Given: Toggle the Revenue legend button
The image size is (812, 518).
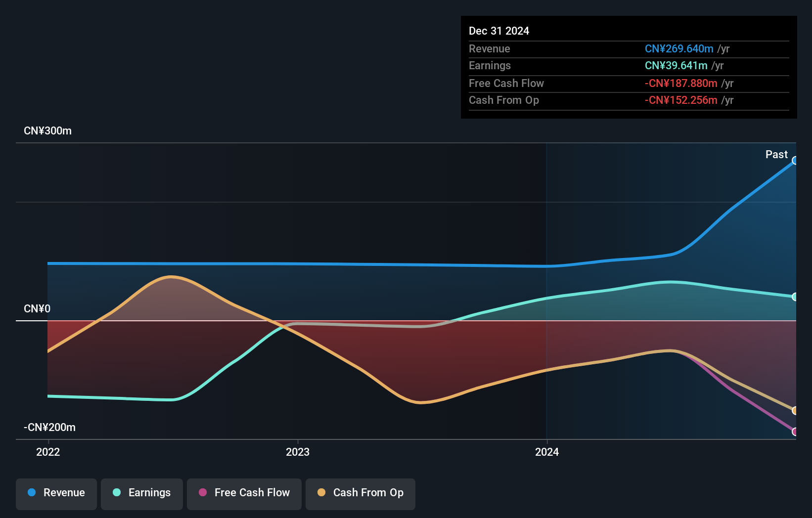Looking at the screenshot, I should coord(56,494).
